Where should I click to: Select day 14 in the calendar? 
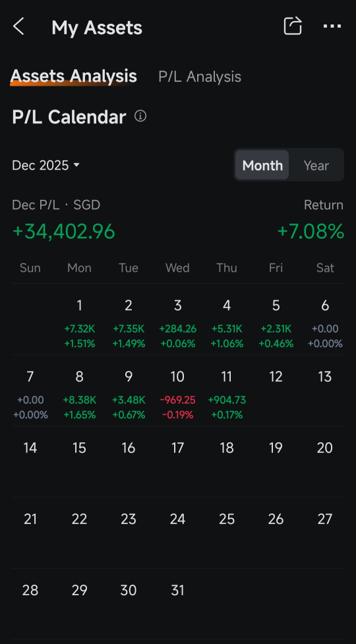30,447
